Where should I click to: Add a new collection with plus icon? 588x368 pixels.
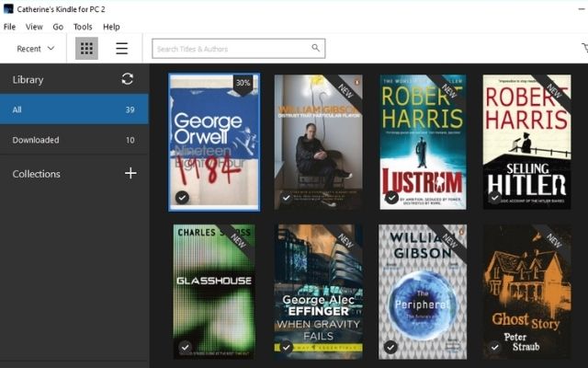point(130,173)
